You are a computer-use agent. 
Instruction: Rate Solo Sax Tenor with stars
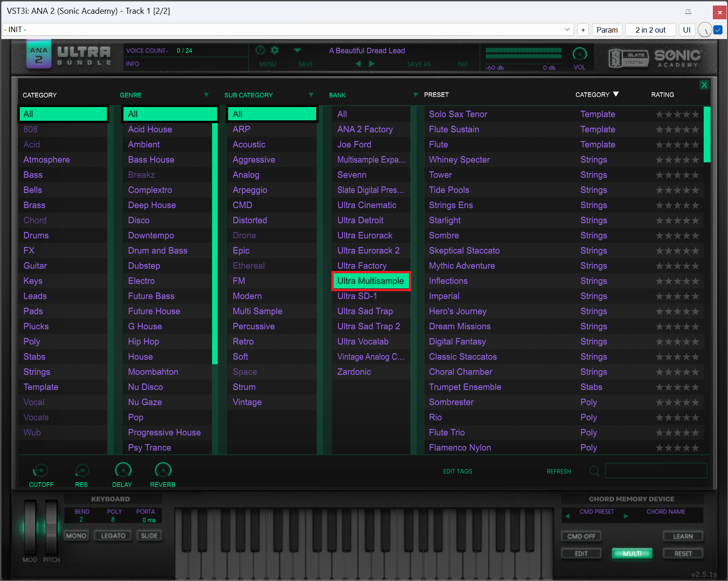coord(678,114)
